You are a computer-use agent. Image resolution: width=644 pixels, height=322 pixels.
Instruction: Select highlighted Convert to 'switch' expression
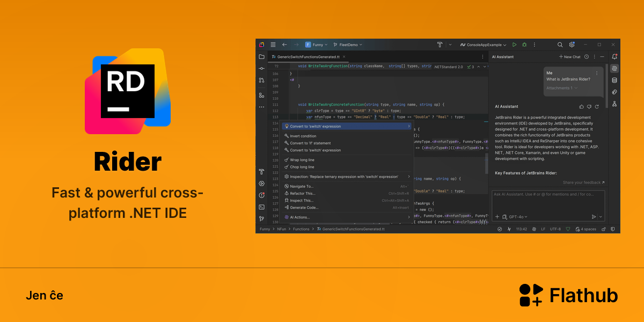pos(347,126)
